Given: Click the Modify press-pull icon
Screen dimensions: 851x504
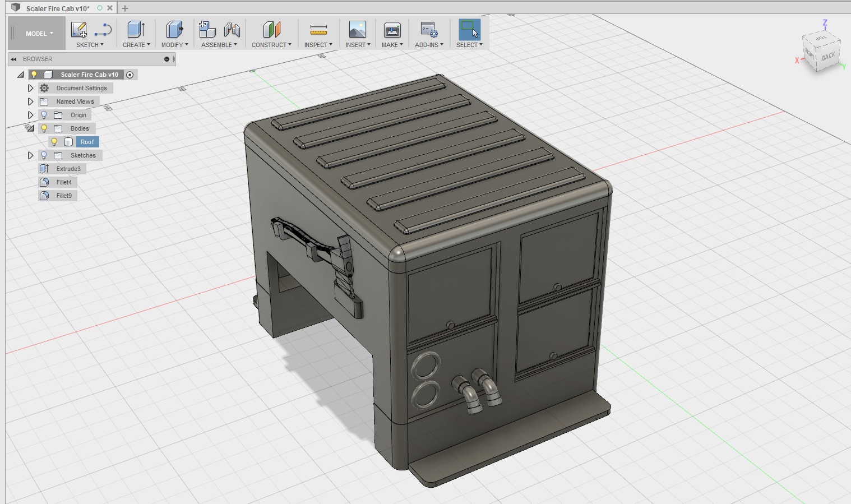Looking at the screenshot, I should pyautogui.click(x=174, y=30).
